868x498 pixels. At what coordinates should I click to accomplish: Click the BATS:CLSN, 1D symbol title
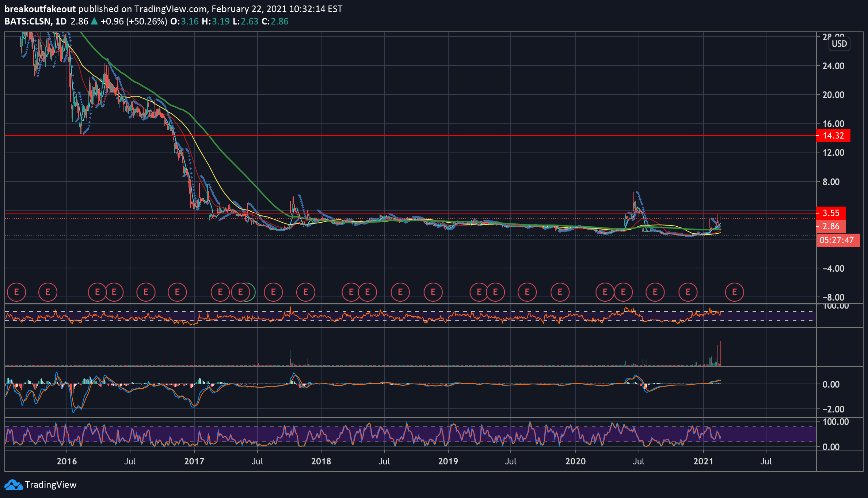35,21
